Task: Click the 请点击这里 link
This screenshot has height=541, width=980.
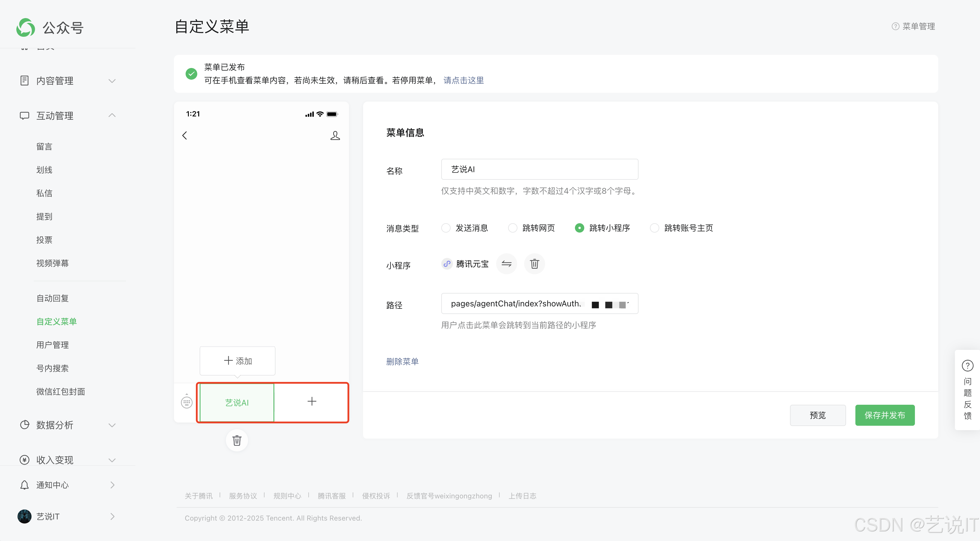Action: 463,80
